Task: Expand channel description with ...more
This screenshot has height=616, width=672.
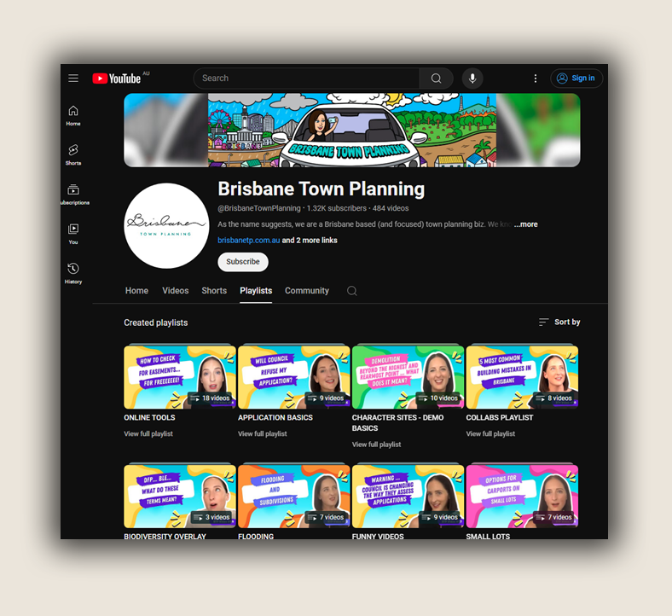Action: 526,224
